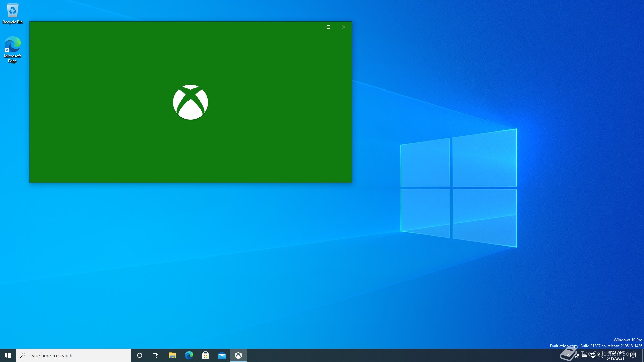Click the Xbox logo in the splash screen
The height and width of the screenshot is (362, 644).
pyautogui.click(x=190, y=102)
